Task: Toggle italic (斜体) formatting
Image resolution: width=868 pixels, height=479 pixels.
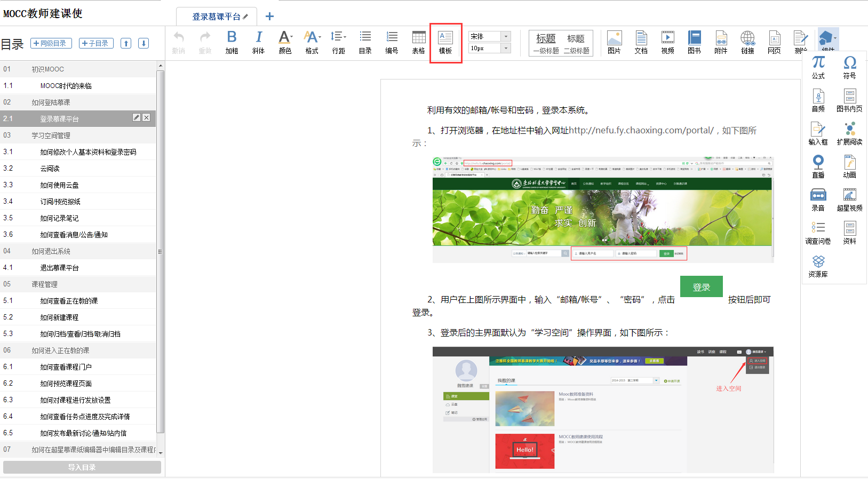Action: click(x=258, y=42)
